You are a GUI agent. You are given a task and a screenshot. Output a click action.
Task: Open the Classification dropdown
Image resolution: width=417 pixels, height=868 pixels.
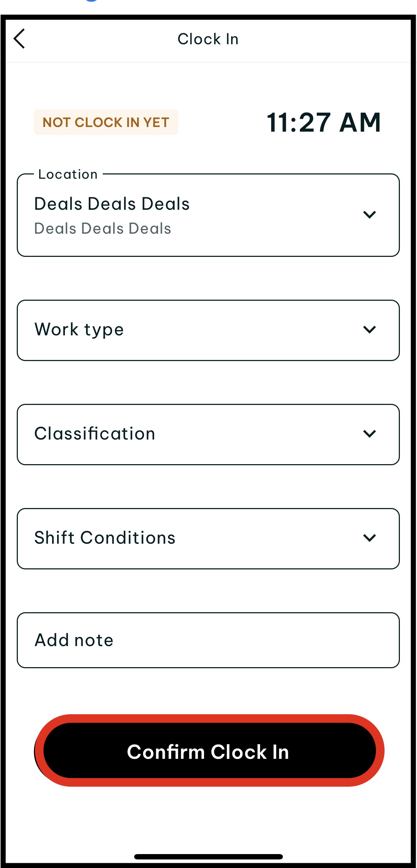[x=208, y=435]
